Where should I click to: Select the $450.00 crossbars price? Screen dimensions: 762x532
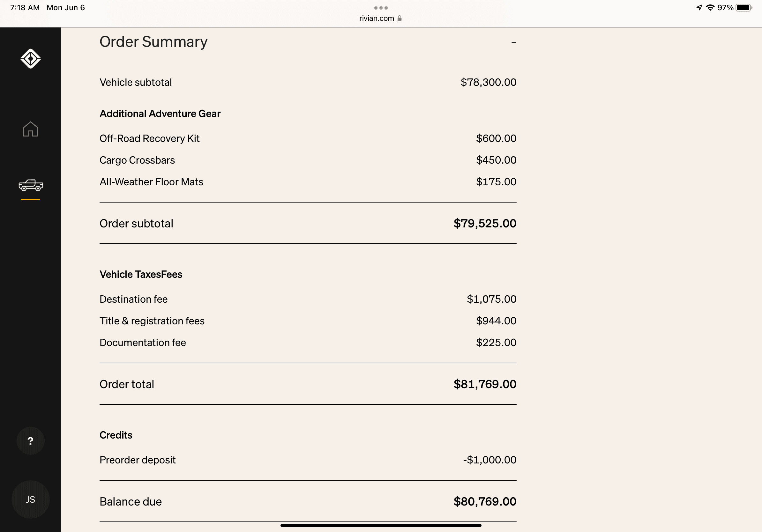tap(496, 160)
